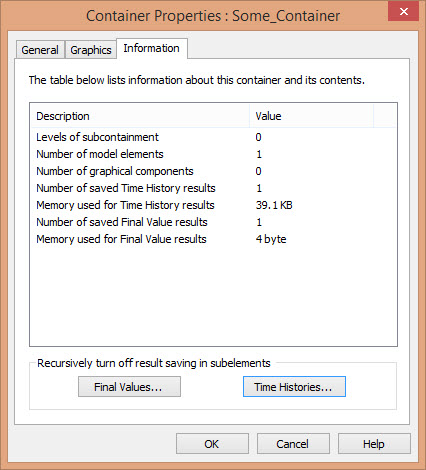
Task: Click the Time Histories... button
Action: pos(294,387)
